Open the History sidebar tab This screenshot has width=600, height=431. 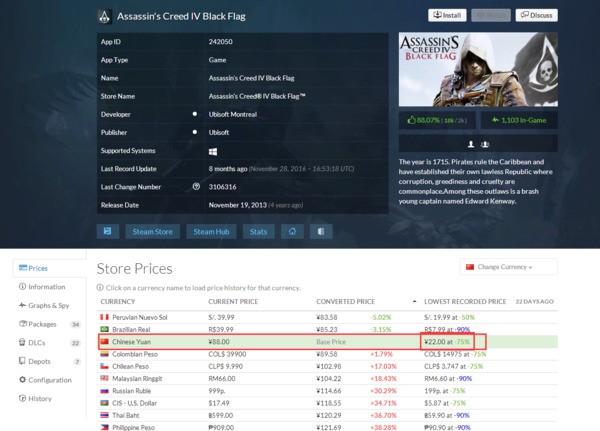pos(35,398)
